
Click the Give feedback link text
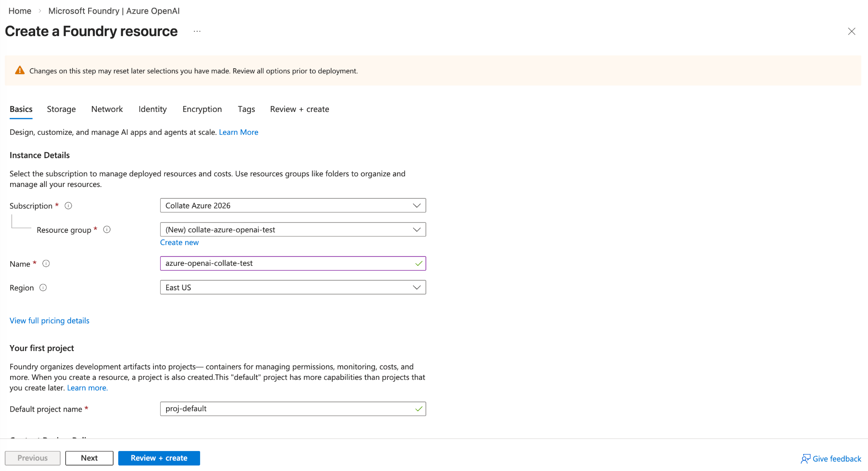(x=837, y=459)
